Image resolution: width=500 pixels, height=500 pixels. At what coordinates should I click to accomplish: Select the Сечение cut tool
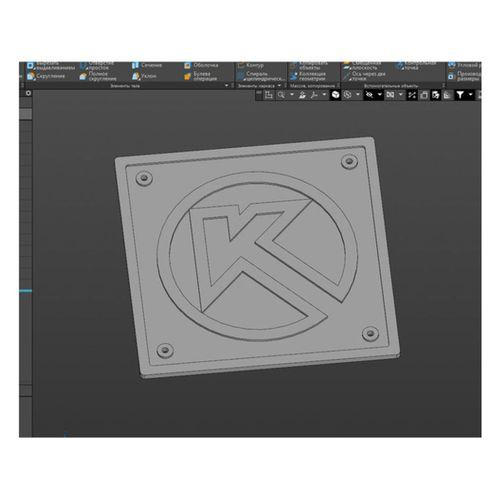147,65
